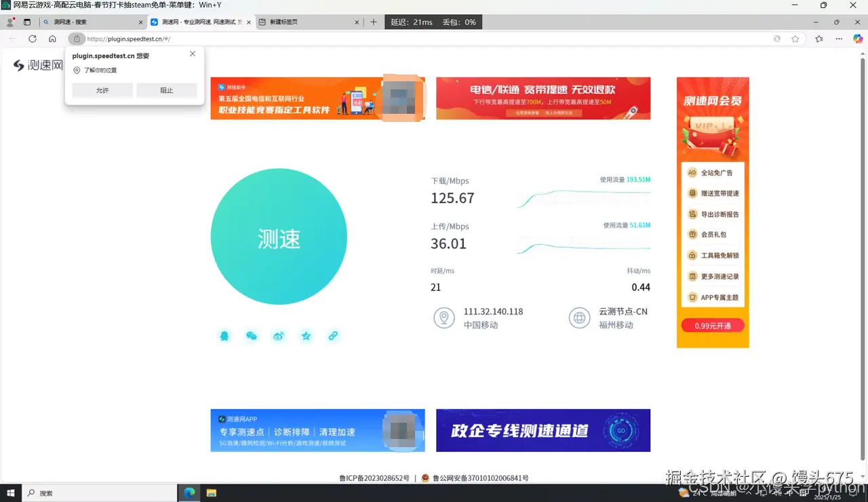Open the Edge browser from the taskbar
Image resolution: width=868 pixels, height=502 pixels.
tap(189, 493)
